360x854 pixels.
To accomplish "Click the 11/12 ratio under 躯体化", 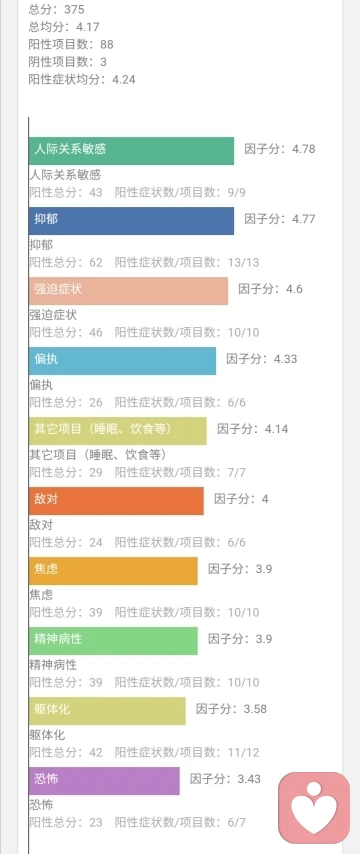I will pyautogui.click(x=243, y=753).
